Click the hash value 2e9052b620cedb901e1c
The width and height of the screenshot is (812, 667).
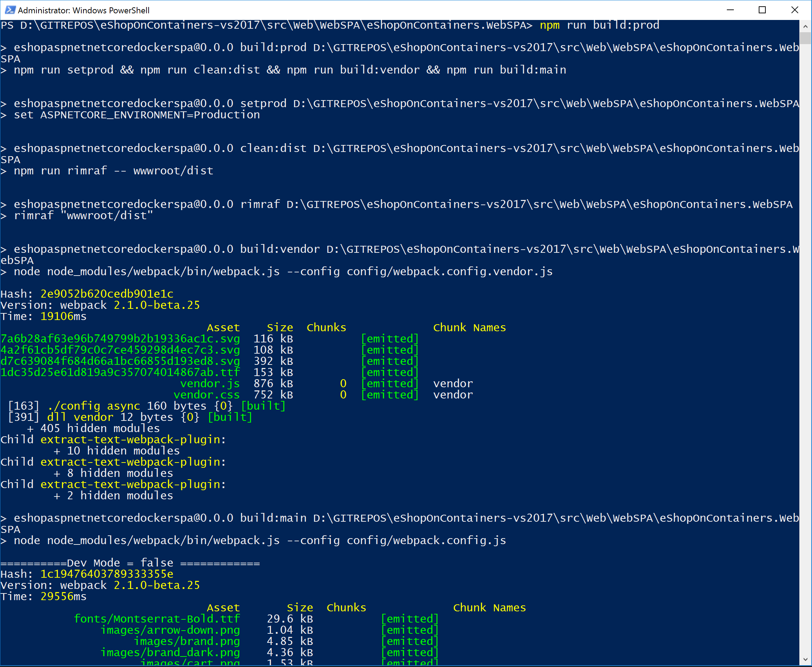click(x=107, y=294)
